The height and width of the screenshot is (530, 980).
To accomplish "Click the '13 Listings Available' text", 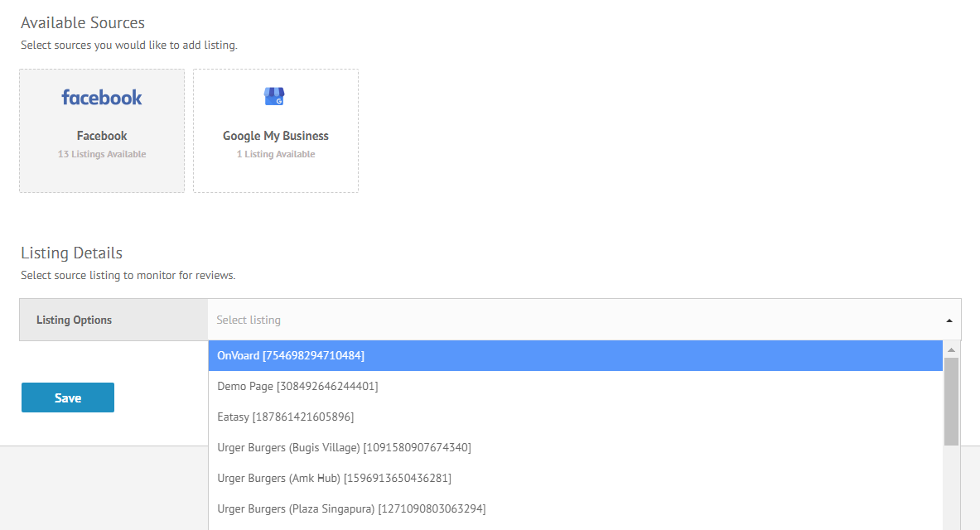I will (102, 154).
